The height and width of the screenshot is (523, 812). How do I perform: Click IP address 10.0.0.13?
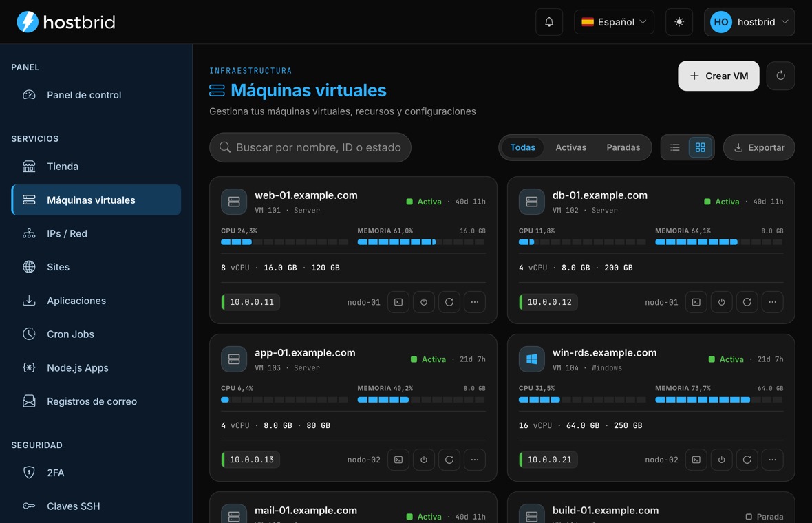pyautogui.click(x=250, y=459)
